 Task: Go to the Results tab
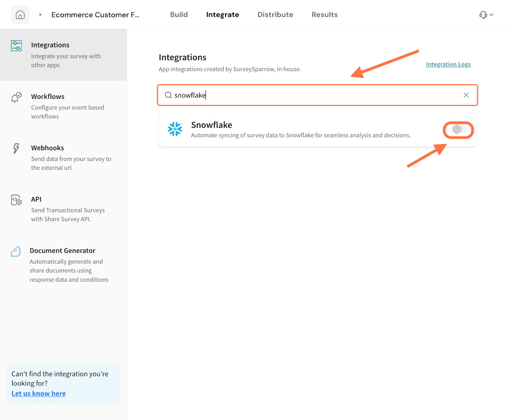[x=324, y=15]
